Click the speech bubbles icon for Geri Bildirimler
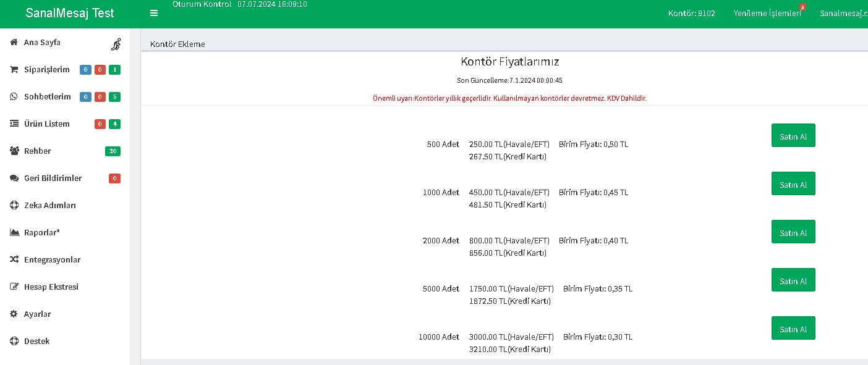868x365 pixels. (x=14, y=178)
